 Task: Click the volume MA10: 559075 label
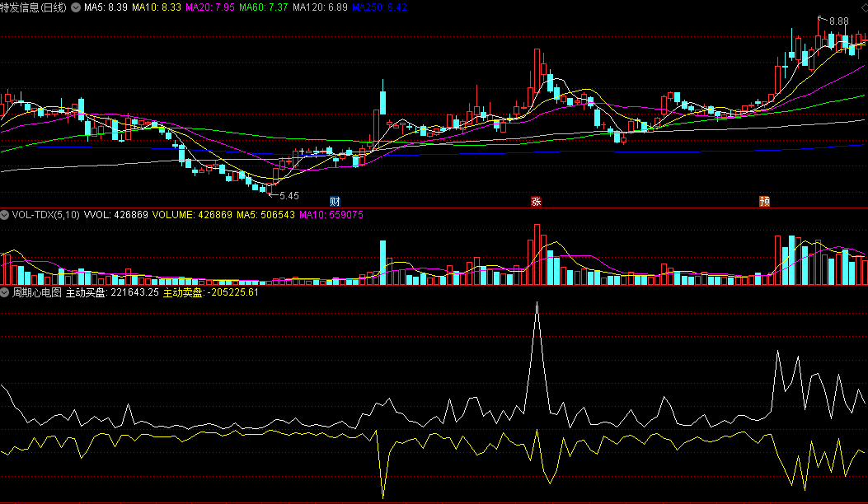331,215
